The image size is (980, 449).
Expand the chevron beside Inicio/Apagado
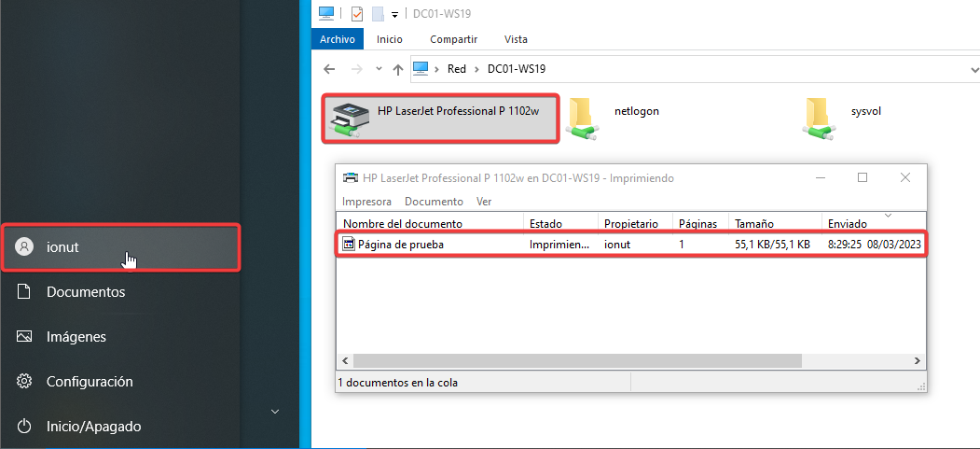pyautogui.click(x=274, y=411)
